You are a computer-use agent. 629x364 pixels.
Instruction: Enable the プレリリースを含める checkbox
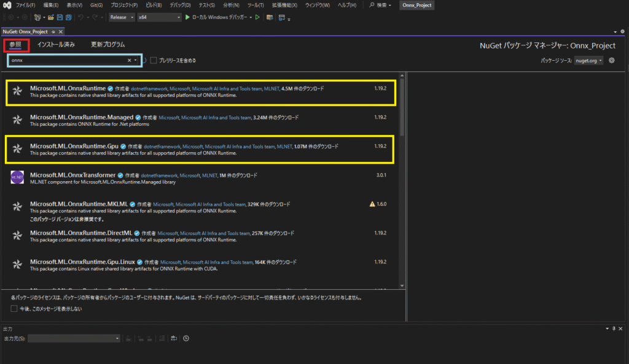click(x=154, y=60)
